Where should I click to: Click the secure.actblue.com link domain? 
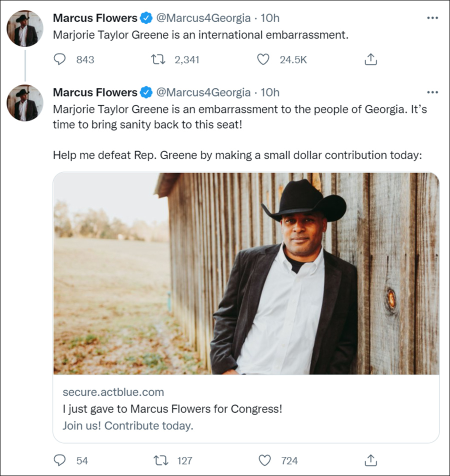tap(113, 392)
